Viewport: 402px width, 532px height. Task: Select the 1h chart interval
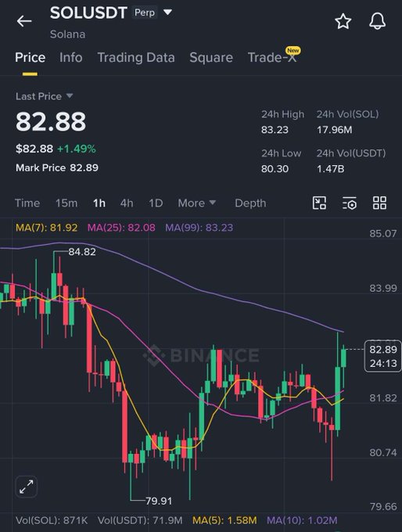pos(99,203)
